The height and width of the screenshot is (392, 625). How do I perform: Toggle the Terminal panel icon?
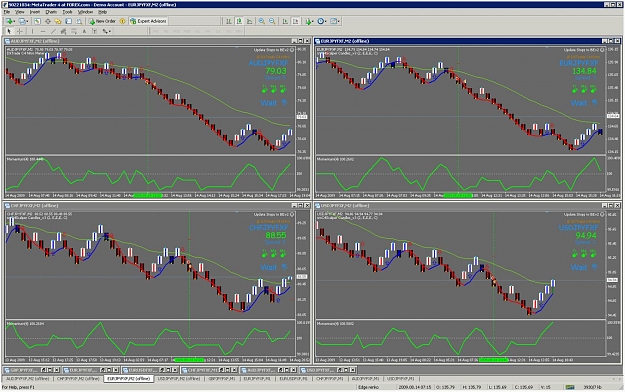pyautogui.click(x=69, y=21)
